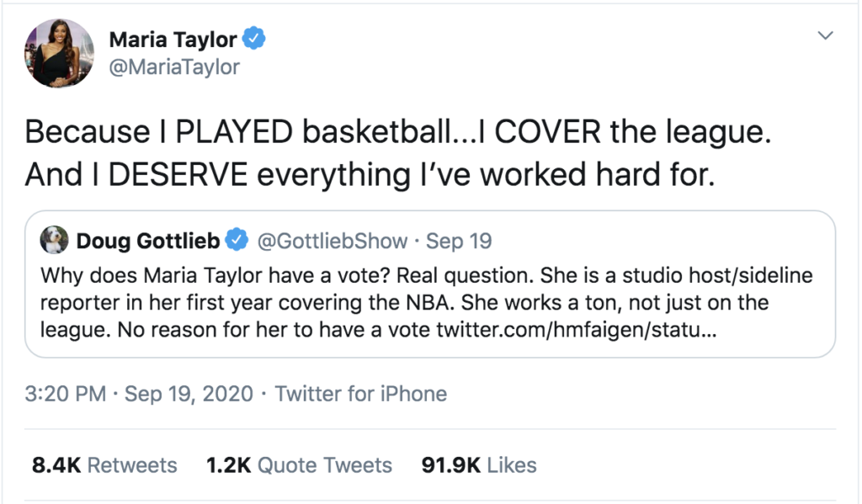Viewport: 862px width, 504px height.
Task: Follow the twitter.com/hmfaigen status link
Action: point(576,329)
